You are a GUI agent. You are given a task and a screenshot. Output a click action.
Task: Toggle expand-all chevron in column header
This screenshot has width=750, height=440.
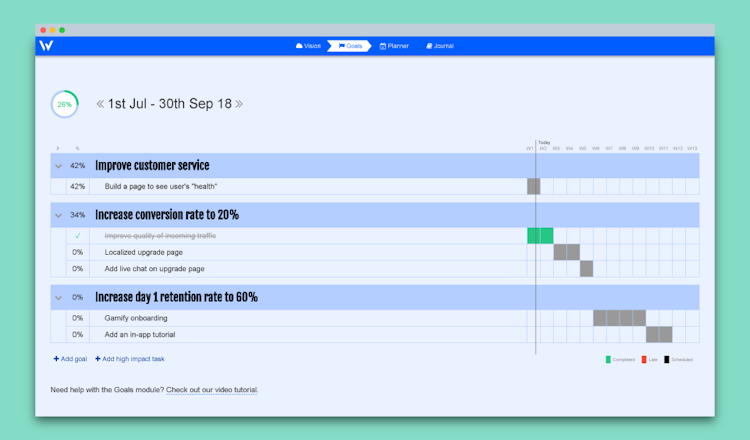[x=58, y=148]
